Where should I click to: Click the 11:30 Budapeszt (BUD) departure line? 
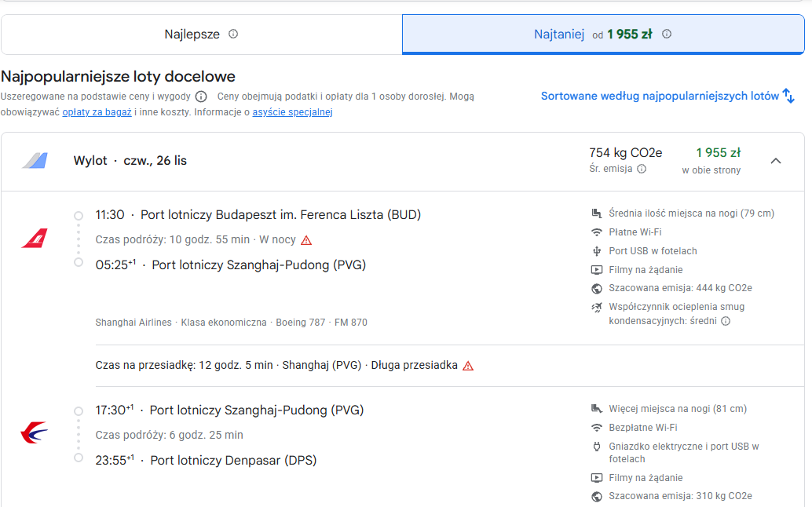[258, 215]
